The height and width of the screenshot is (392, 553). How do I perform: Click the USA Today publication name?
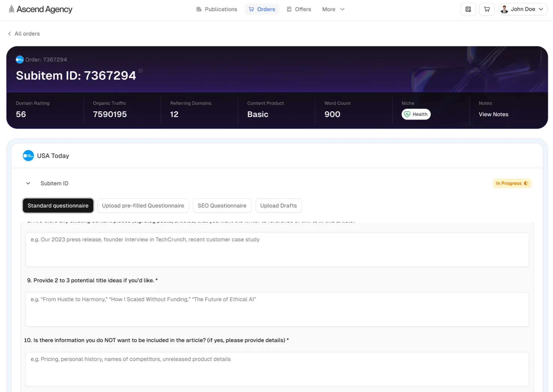[53, 156]
